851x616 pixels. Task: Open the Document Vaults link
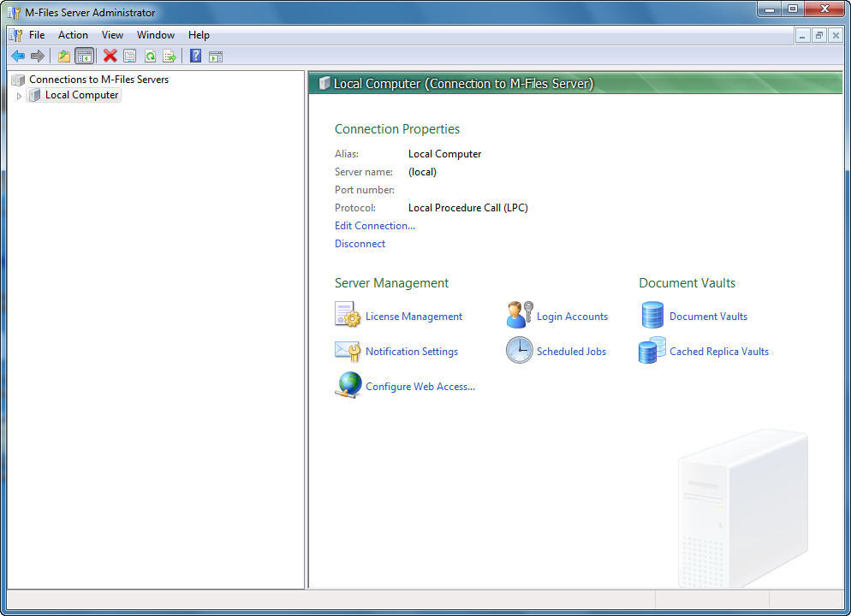708,317
